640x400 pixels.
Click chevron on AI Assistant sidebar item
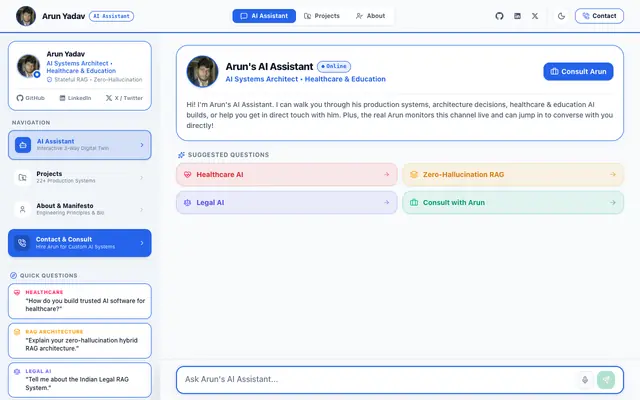click(142, 145)
